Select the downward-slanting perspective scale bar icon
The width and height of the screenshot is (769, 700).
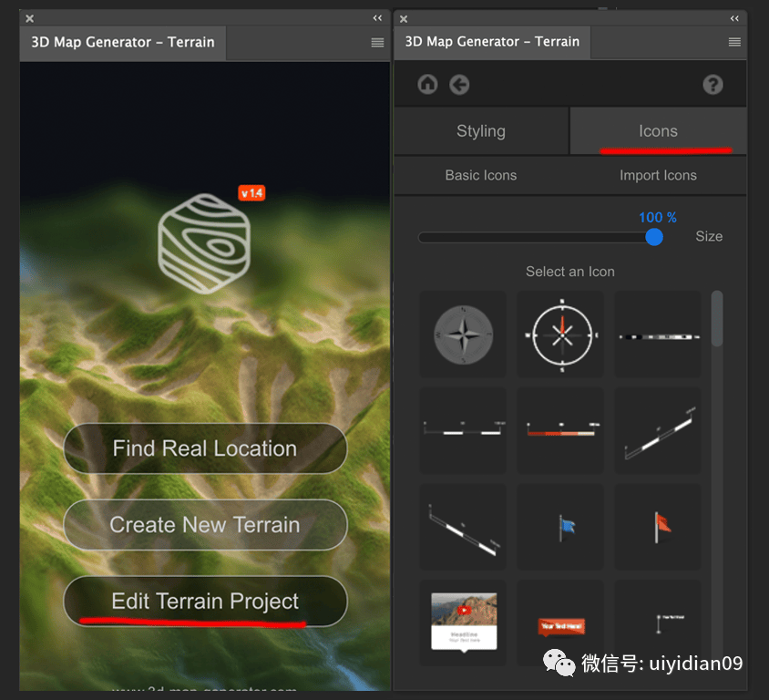(x=463, y=527)
